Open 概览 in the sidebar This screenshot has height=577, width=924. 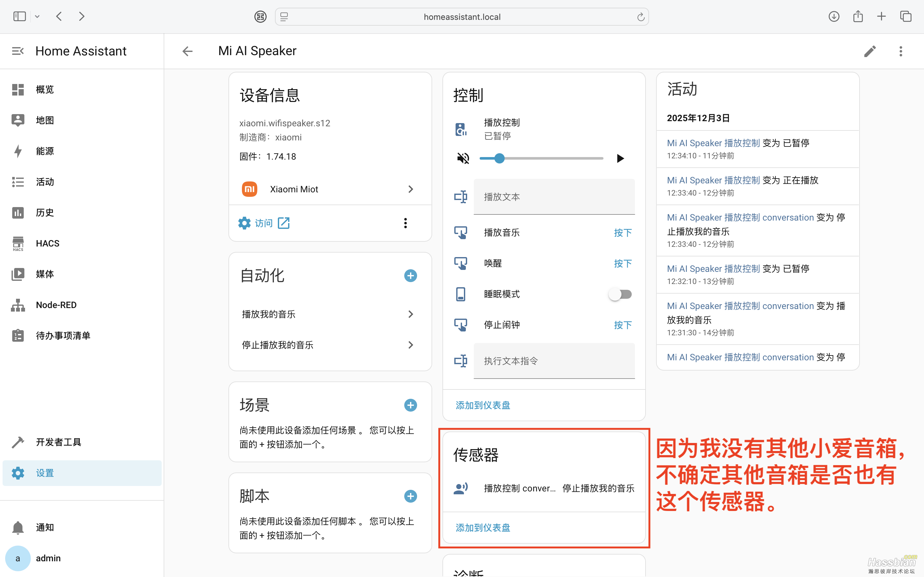click(x=44, y=89)
